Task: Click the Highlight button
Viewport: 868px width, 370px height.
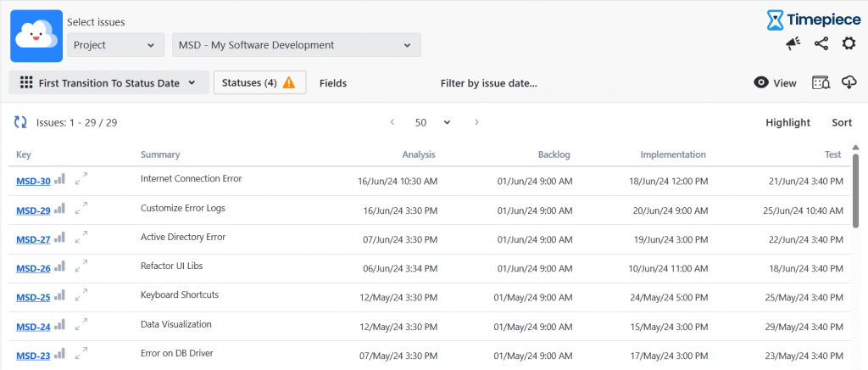Action: point(787,122)
